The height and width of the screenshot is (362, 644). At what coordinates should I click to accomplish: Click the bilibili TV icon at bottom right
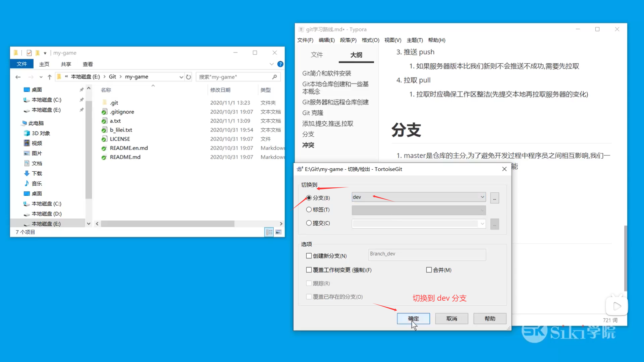616,305
